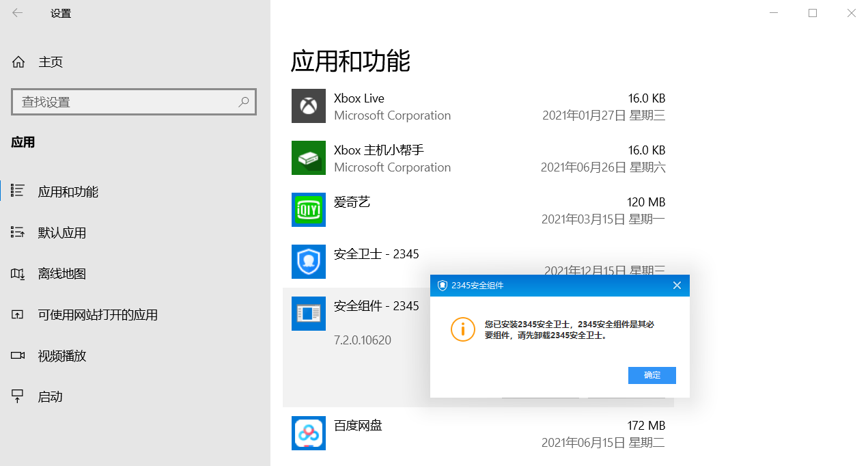Click the 可使用网站打开的应用 icon
This screenshot has width=868, height=466.
coord(18,314)
